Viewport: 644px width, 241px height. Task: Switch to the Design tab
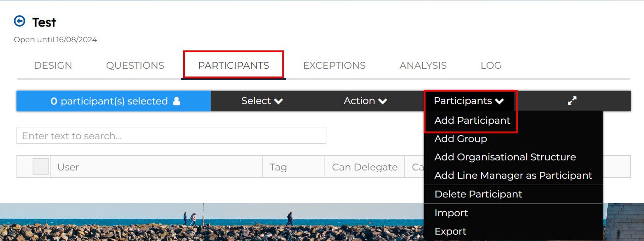(x=53, y=66)
